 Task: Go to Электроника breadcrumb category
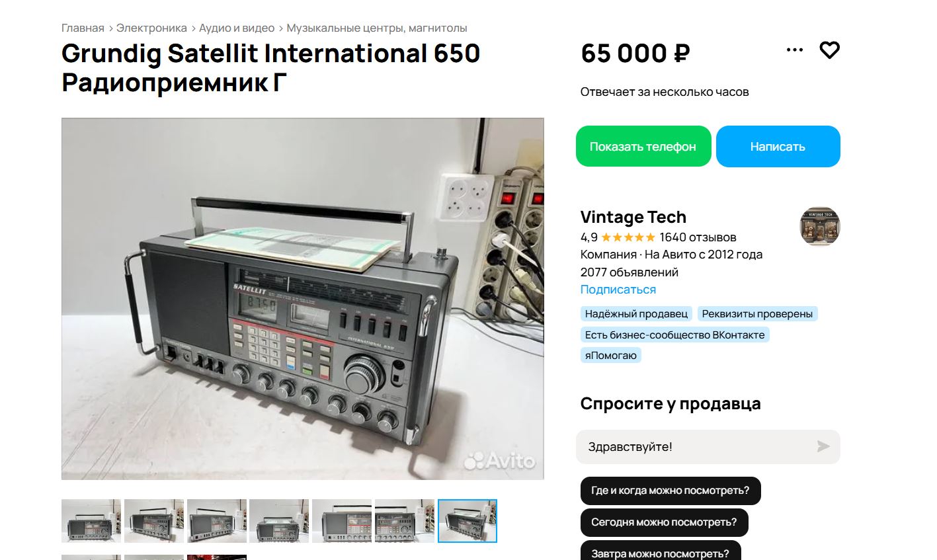151,28
